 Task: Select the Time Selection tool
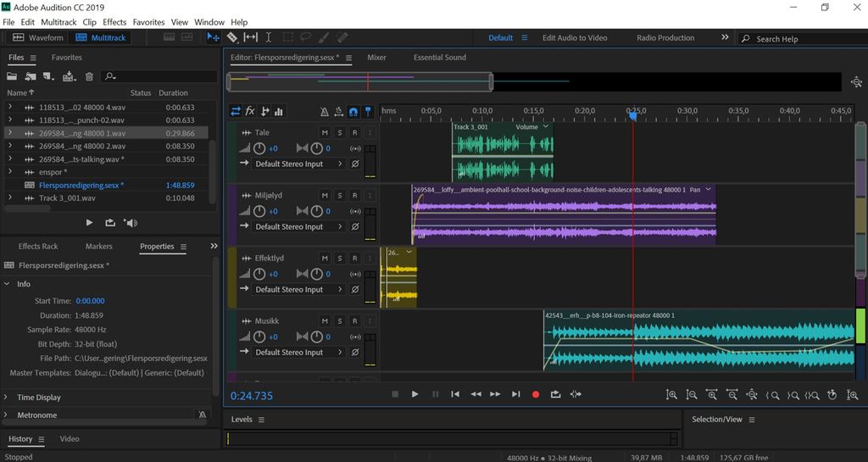(269, 37)
